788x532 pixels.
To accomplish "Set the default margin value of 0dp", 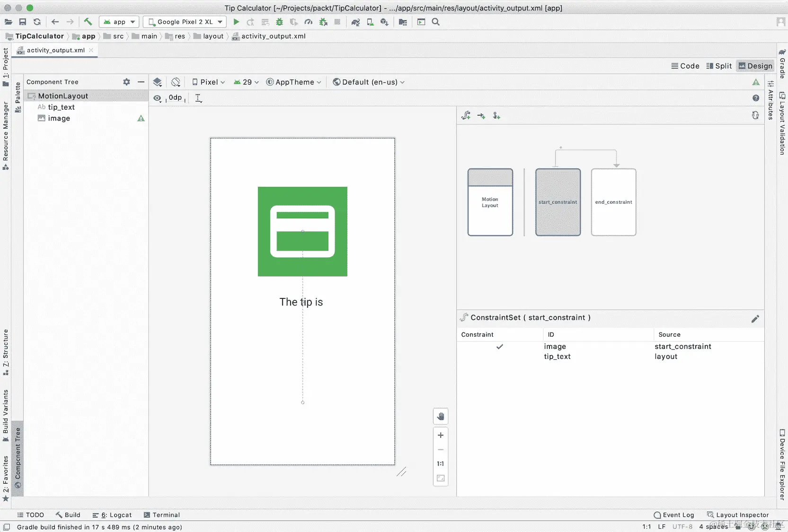I will 175,98.
